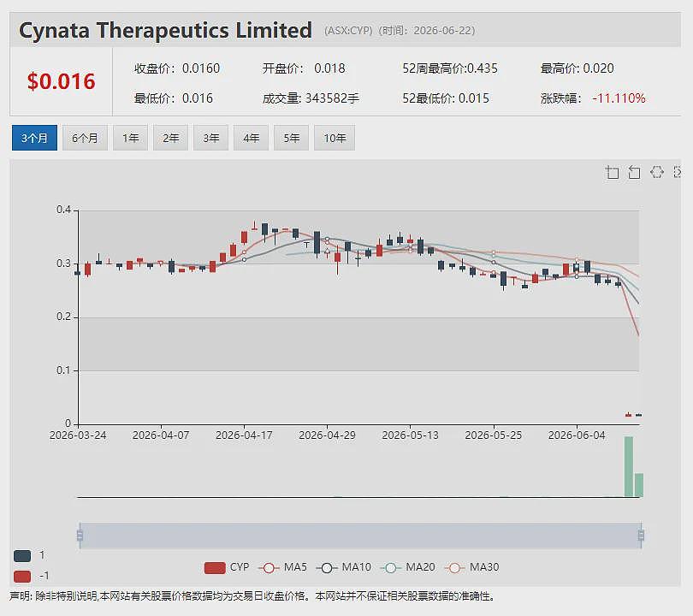Click the 52周最高价:0.435 value
Screen dimensions: 693x616
(x=450, y=68)
